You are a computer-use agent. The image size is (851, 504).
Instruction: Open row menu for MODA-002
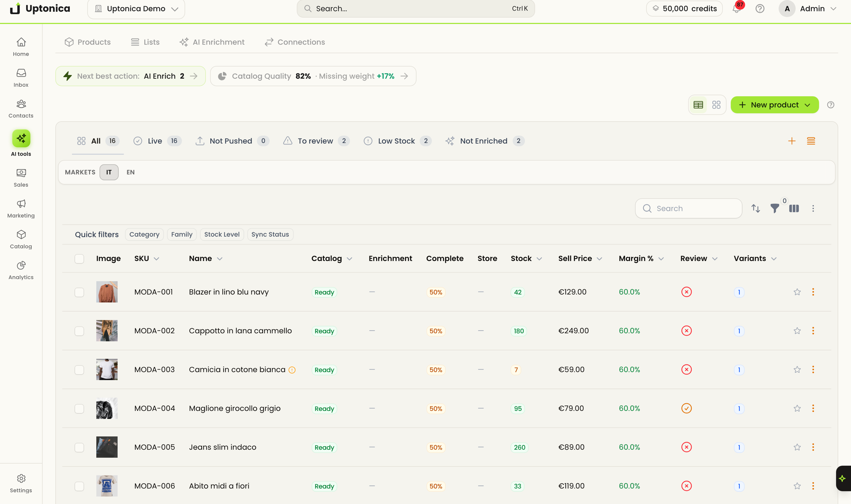813,331
